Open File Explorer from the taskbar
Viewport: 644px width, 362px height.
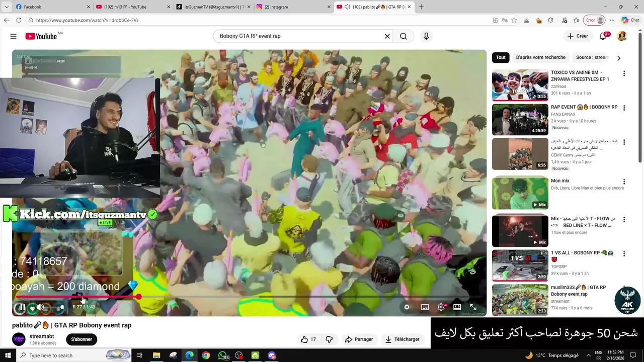[x=156, y=355]
